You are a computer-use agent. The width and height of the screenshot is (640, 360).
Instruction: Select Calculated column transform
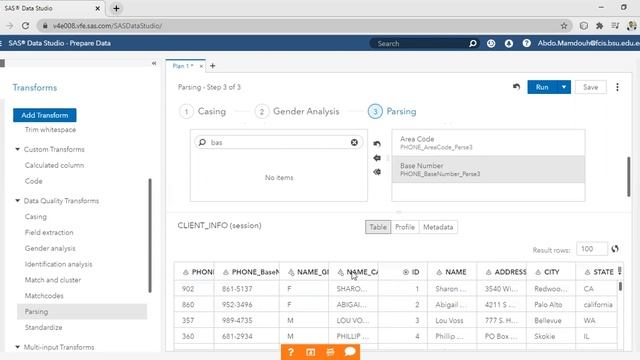(54, 165)
